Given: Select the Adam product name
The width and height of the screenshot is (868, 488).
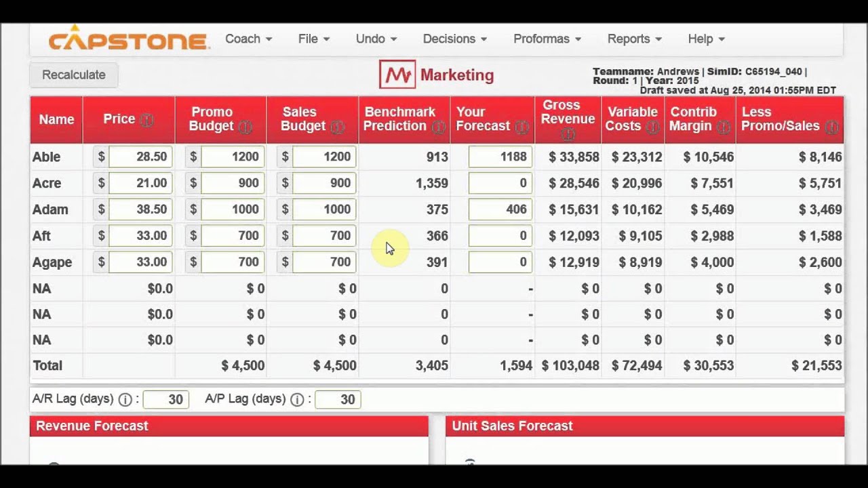Looking at the screenshot, I should [50, 209].
